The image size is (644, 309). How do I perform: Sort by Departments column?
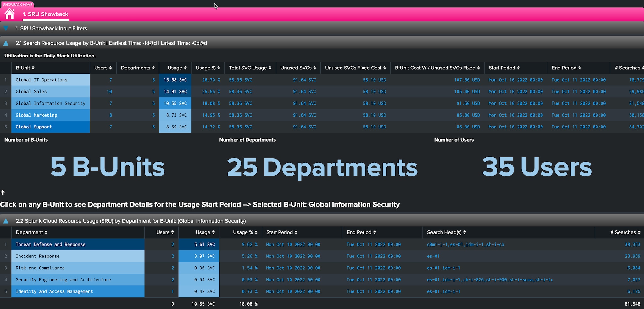click(x=138, y=68)
